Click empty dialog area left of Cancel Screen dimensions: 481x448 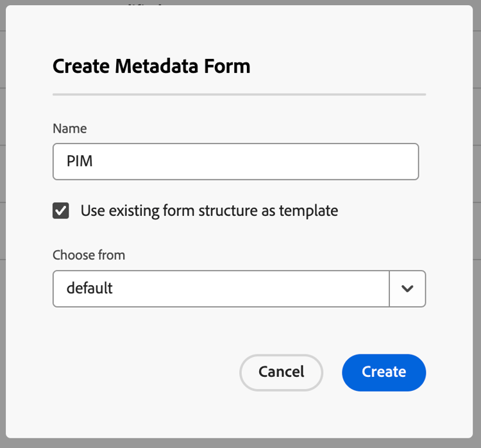pyautogui.click(x=141, y=372)
